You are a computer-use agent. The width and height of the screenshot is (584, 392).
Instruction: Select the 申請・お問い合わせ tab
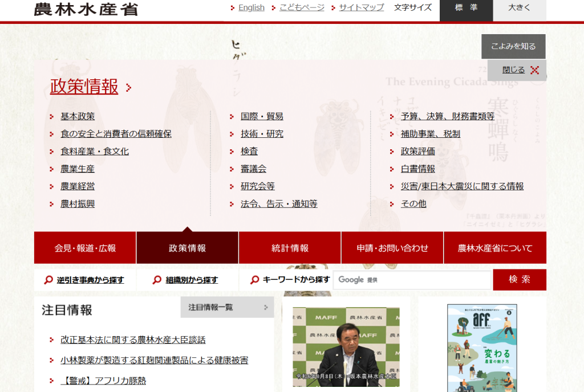click(x=392, y=248)
